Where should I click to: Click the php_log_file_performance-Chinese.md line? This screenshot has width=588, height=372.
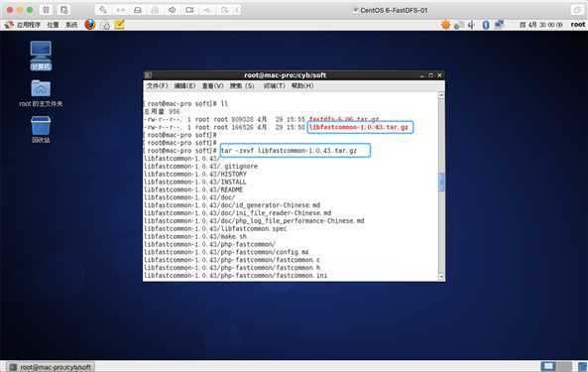tap(254, 221)
